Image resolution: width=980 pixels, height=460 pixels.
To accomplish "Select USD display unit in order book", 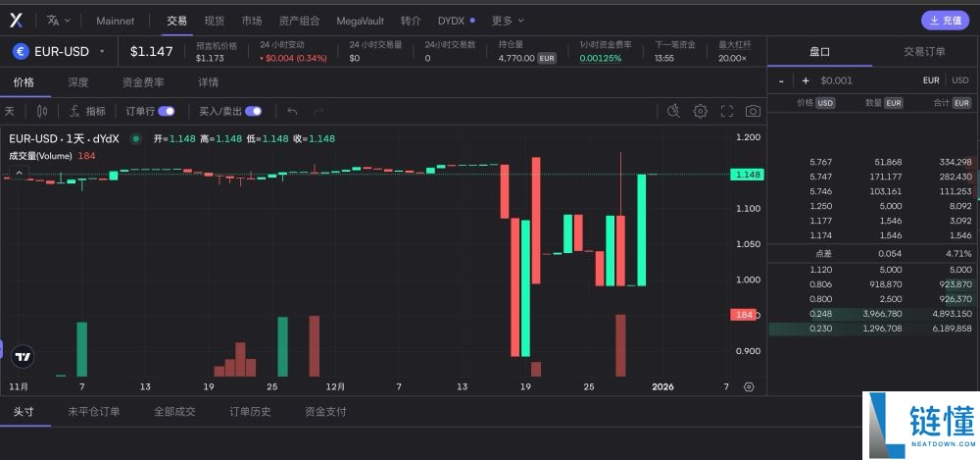I will click(960, 80).
